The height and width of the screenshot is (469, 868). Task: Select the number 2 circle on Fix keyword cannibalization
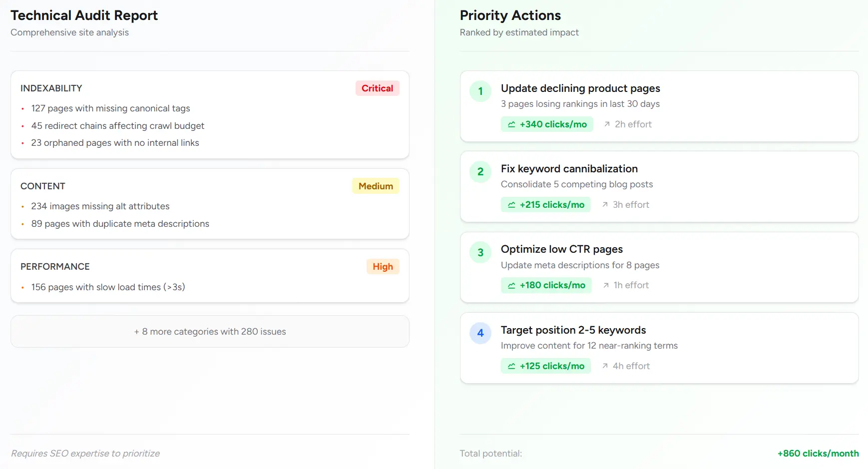(480, 172)
